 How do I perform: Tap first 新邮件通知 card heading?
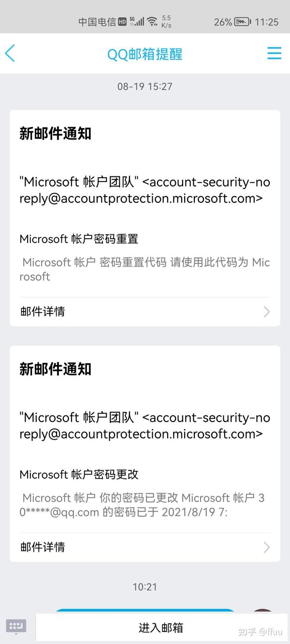[55, 134]
